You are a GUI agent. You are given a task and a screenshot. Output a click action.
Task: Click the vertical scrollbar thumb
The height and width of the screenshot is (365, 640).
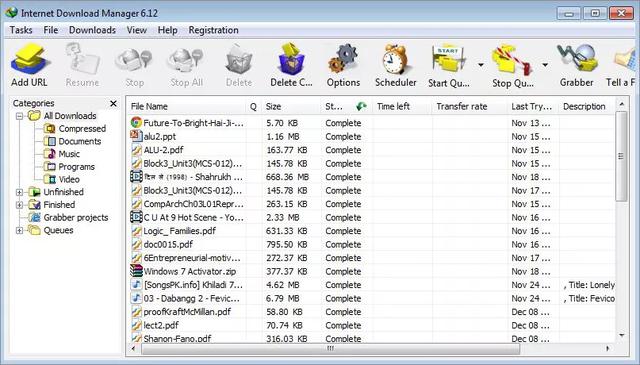pyautogui.click(x=621, y=156)
